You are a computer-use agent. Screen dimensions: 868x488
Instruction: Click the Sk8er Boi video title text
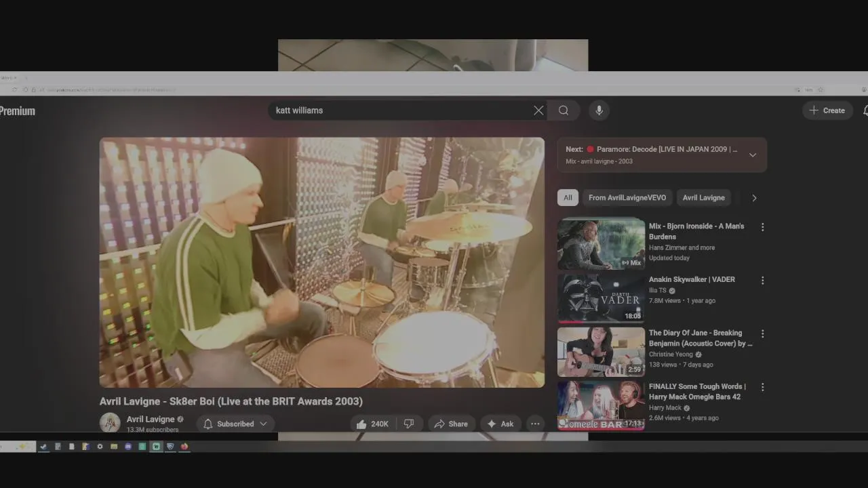point(231,401)
